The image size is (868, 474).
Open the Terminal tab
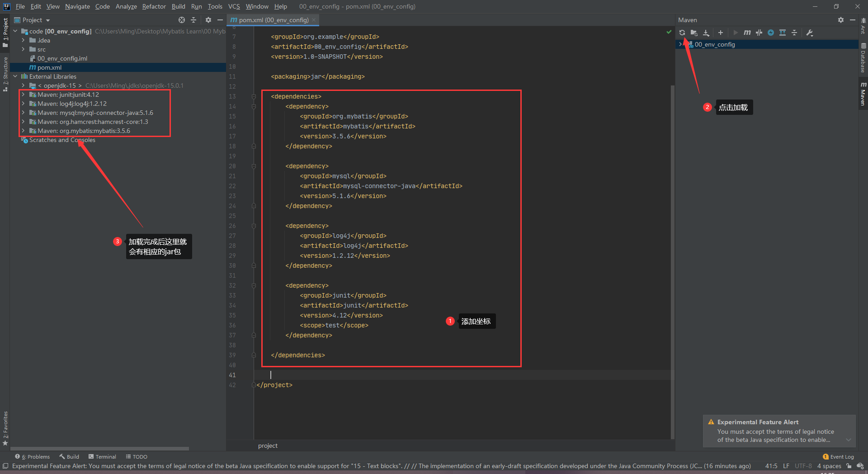(x=103, y=457)
